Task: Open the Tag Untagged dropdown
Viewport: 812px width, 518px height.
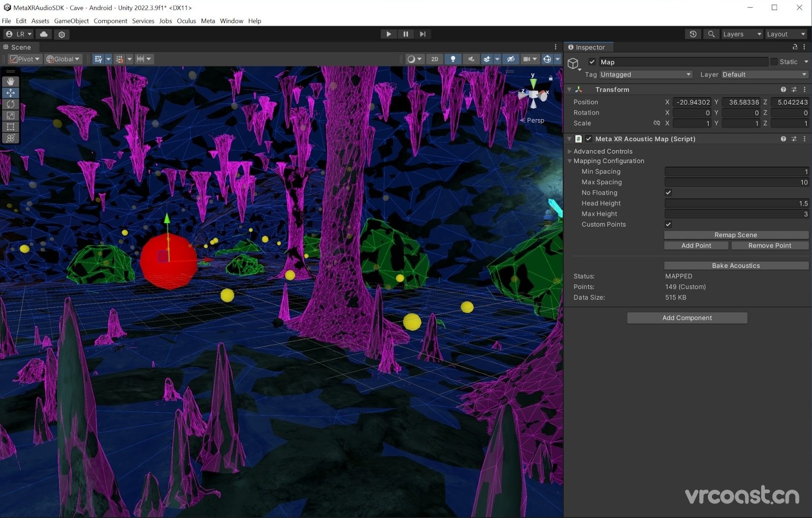Action: point(646,74)
